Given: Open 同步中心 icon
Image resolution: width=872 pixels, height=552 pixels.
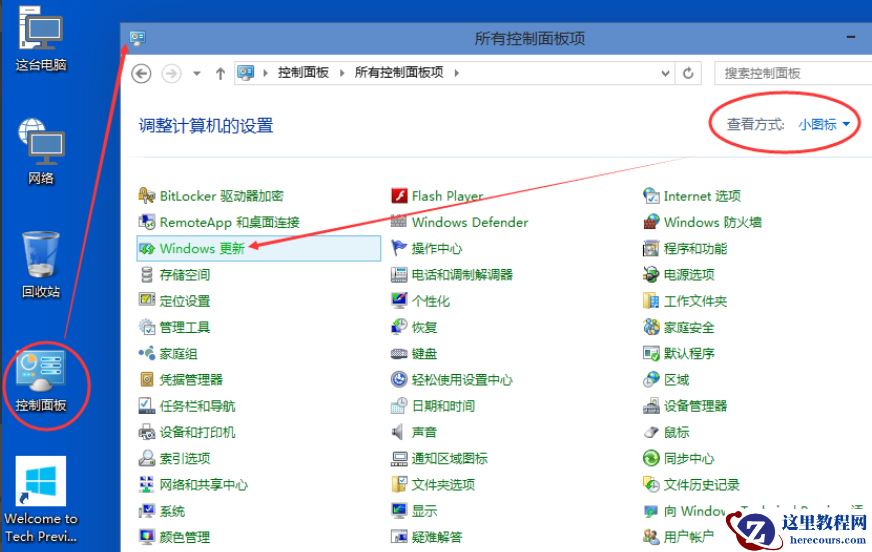Looking at the screenshot, I should tap(651, 458).
